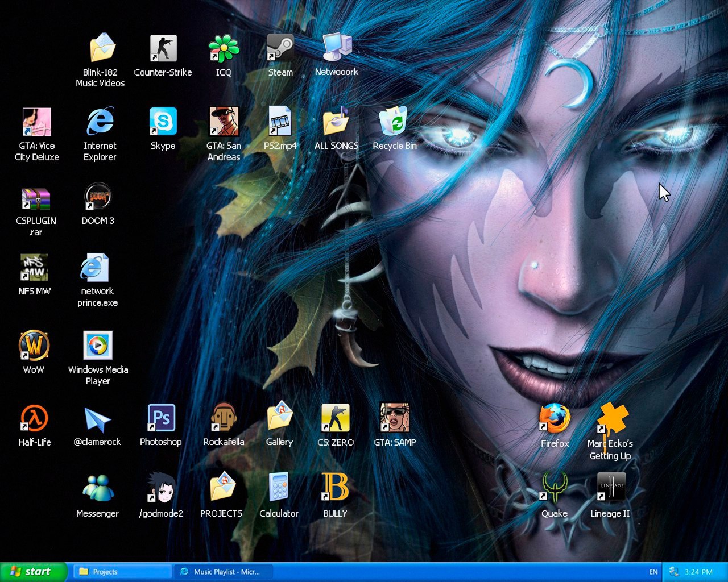
Task: Select the PS2.mp4 video file
Action: [280, 121]
